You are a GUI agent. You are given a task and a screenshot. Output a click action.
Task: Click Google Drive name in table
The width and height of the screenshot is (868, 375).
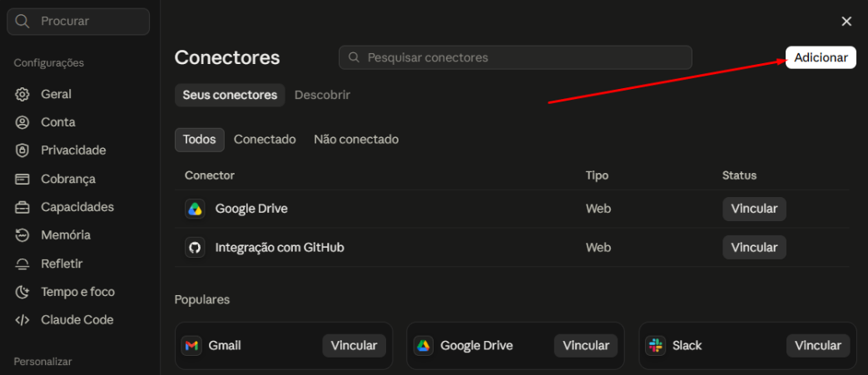click(x=251, y=209)
